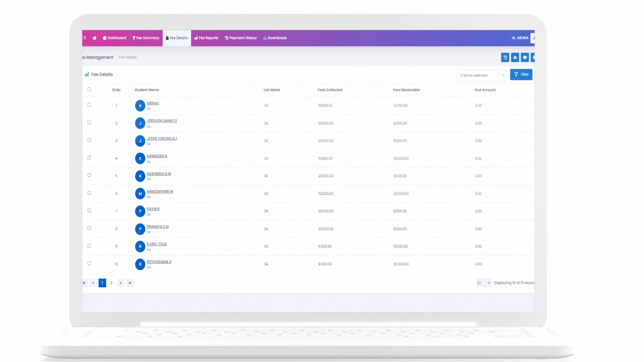Viewport: 644px width, 362px height.
Task: Check the select-all header checkbox
Action: [x=89, y=89]
